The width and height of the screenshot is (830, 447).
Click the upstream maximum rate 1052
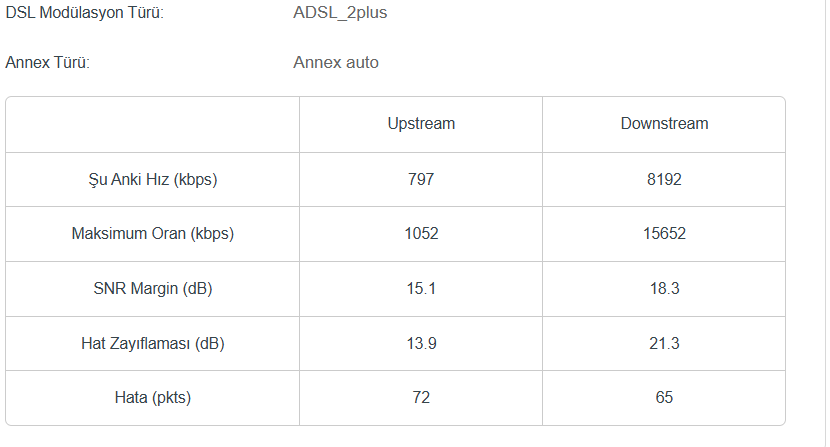421,234
